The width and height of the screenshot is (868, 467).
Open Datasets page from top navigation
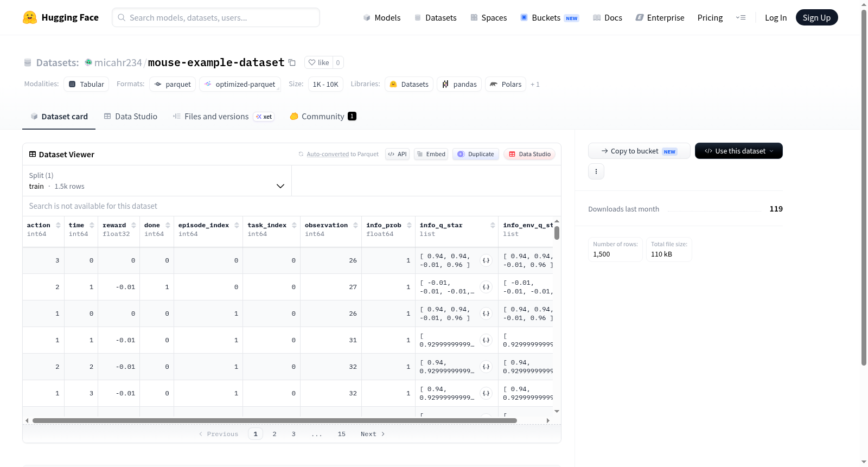click(x=435, y=17)
